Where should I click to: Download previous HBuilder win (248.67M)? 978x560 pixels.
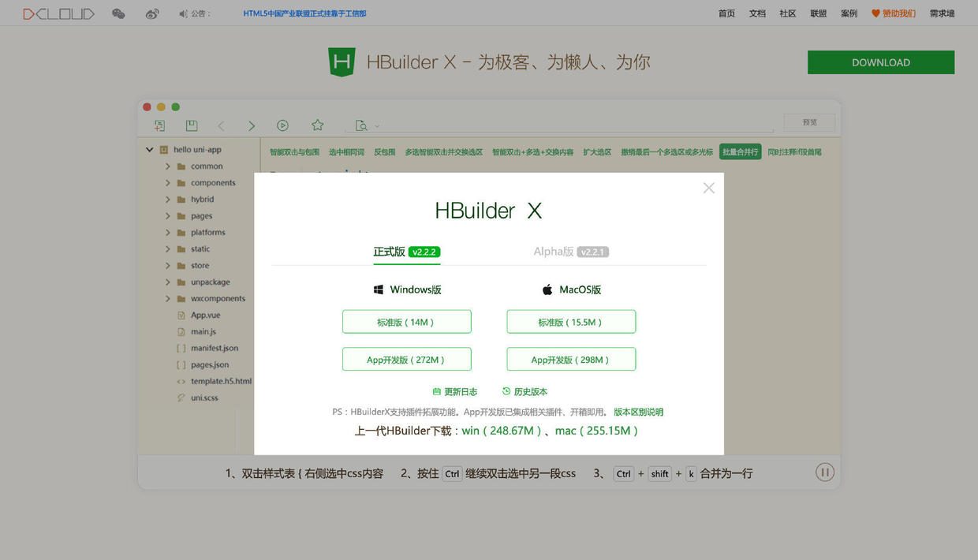502,431
